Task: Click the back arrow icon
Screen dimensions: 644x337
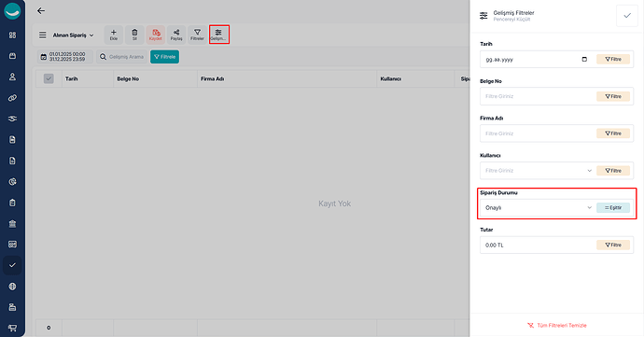Action: coord(41,10)
